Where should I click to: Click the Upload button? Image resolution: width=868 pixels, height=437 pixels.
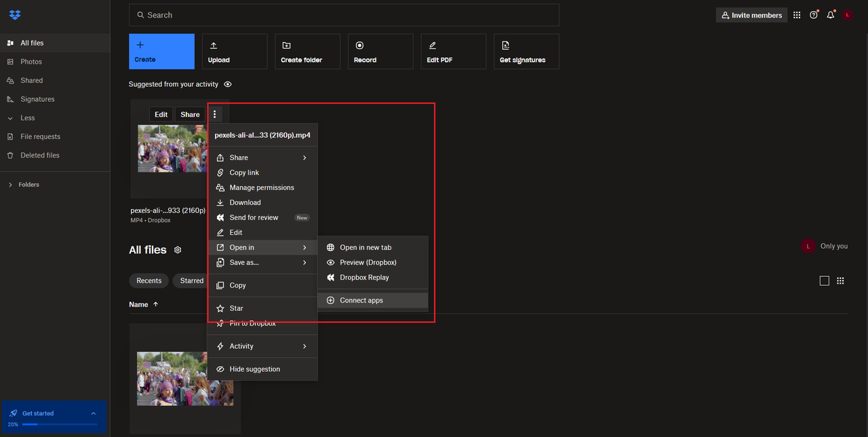(235, 52)
